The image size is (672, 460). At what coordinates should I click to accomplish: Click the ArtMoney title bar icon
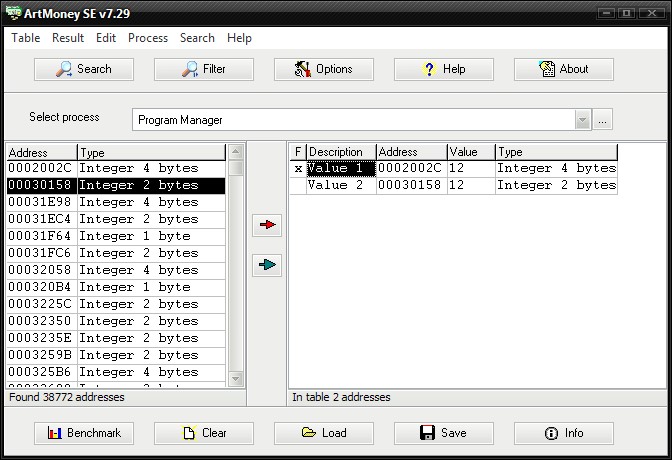(x=13, y=13)
